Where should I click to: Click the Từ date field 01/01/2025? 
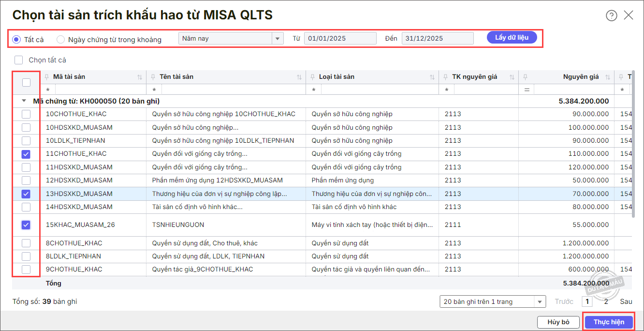click(340, 38)
